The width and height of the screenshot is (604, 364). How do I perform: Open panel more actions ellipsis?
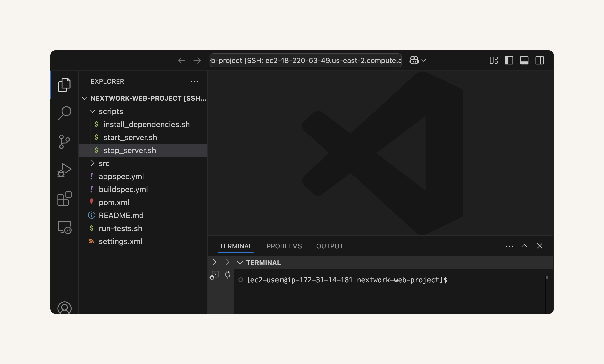coord(509,246)
